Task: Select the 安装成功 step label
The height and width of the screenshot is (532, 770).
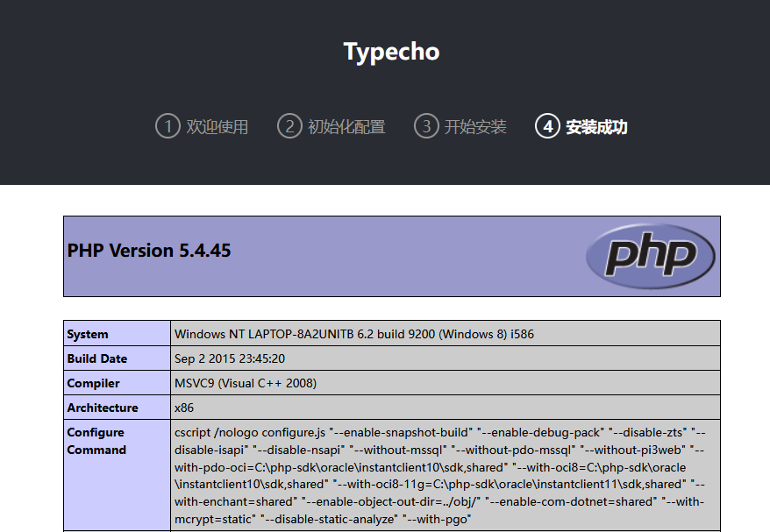Action: [x=596, y=127]
